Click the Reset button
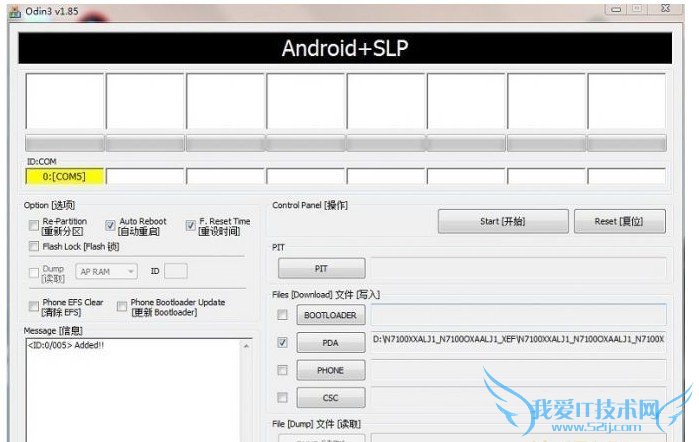The image size is (699, 442). (x=619, y=221)
